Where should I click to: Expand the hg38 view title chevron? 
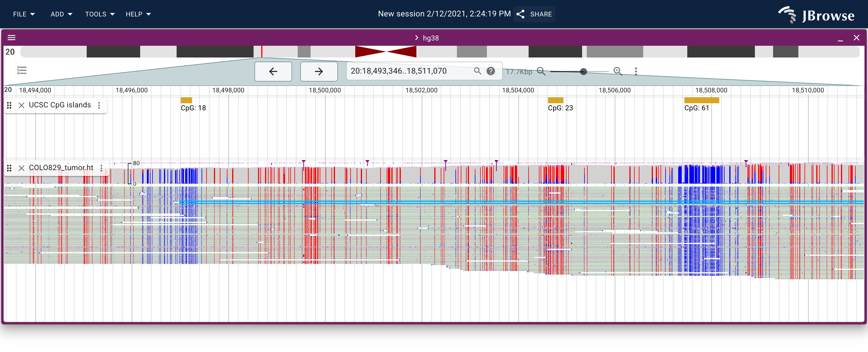pos(416,38)
